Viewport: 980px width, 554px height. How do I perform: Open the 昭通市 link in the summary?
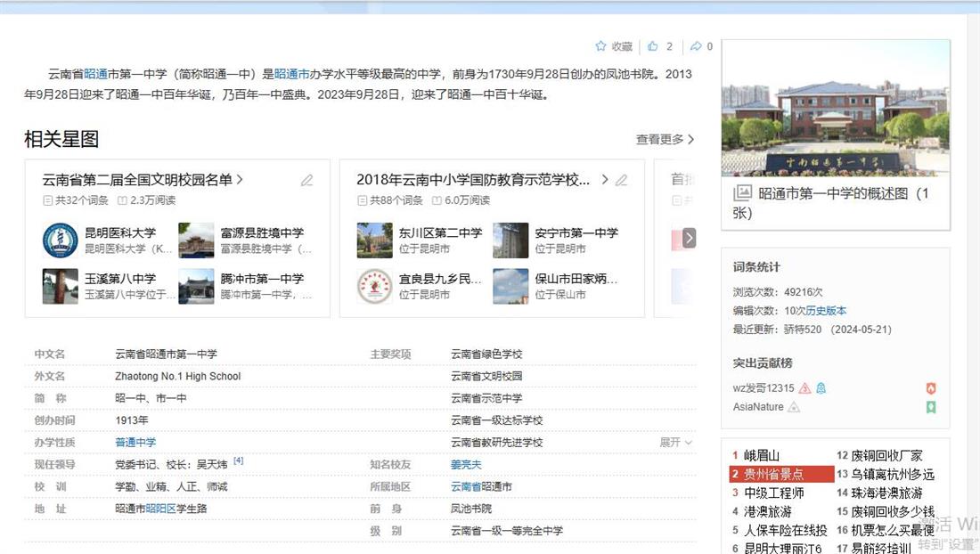point(292,74)
